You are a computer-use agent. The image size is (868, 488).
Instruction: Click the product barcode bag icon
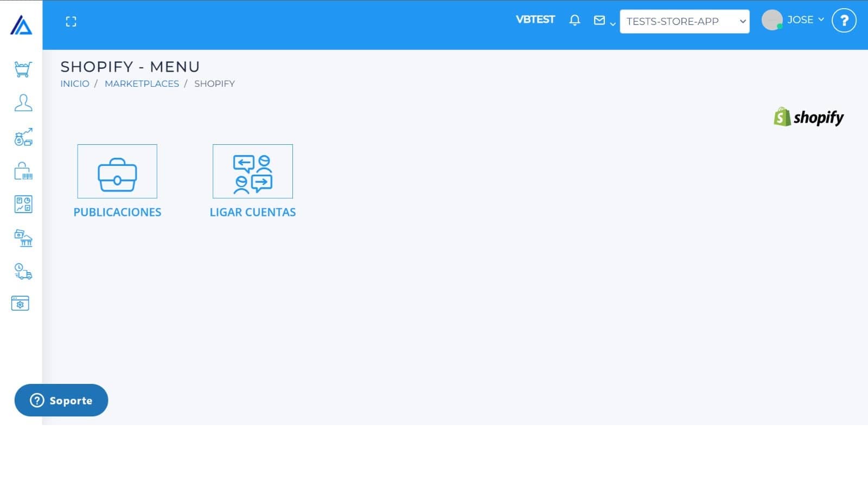pyautogui.click(x=22, y=171)
